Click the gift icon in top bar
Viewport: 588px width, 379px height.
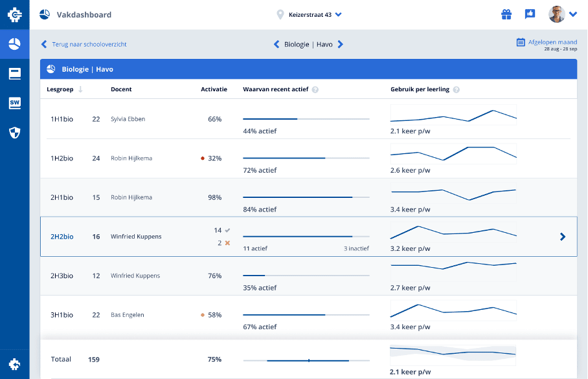coord(506,14)
